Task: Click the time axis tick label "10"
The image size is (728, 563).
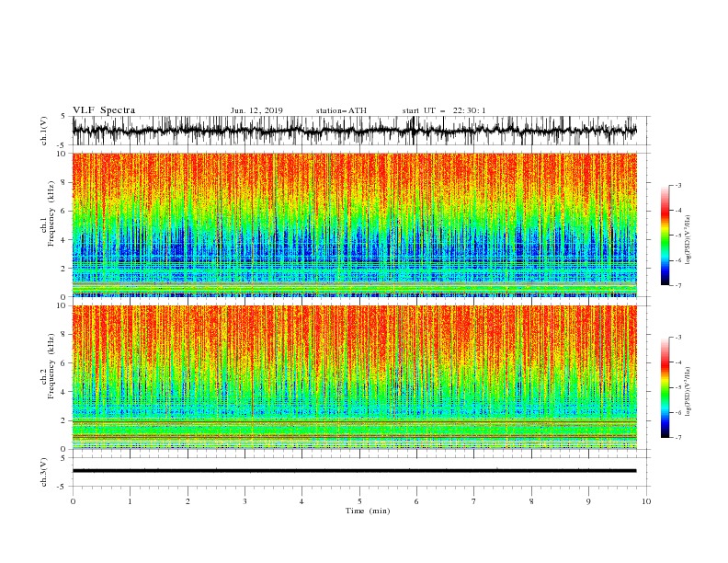Action: 646,501
